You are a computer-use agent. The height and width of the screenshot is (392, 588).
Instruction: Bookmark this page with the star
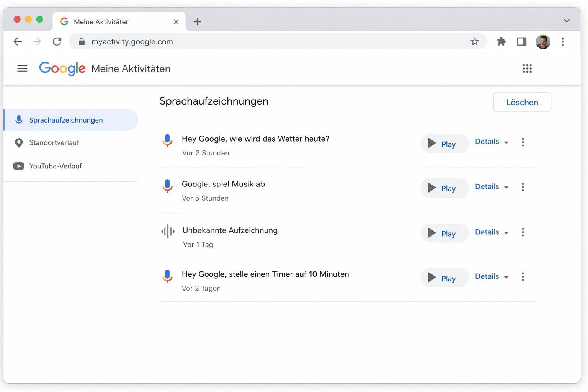click(x=475, y=41)
